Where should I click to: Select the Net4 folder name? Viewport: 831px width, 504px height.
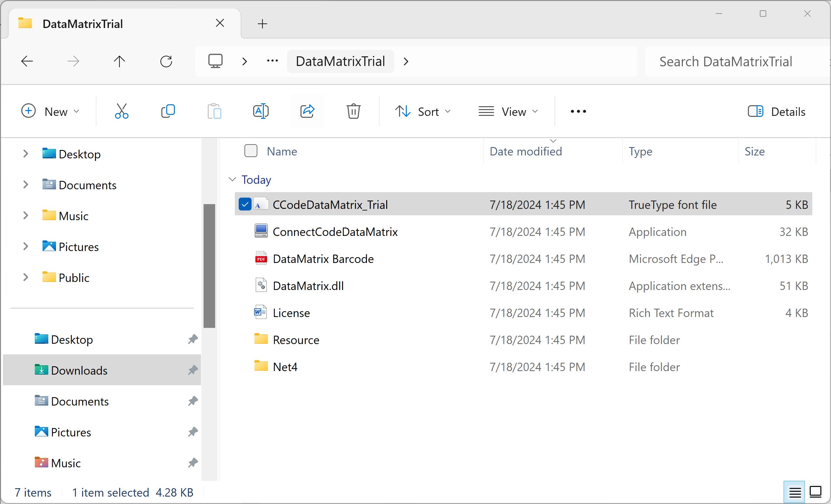pyautogui.click(x=285, y=367)
